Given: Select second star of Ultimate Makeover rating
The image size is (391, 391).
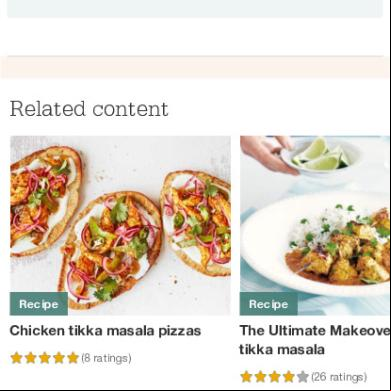Looking at the screenshot, I should pyautogui.click(x=260, y=377).
